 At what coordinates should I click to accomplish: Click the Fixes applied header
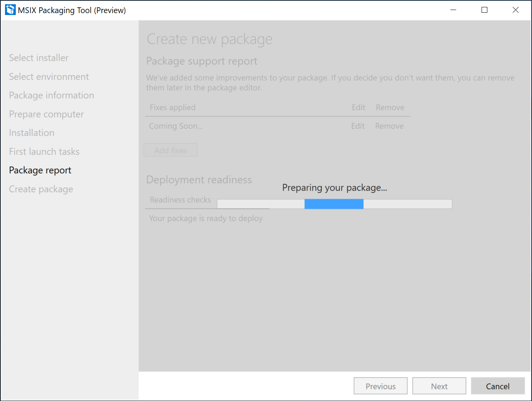[x=172, y=107]
